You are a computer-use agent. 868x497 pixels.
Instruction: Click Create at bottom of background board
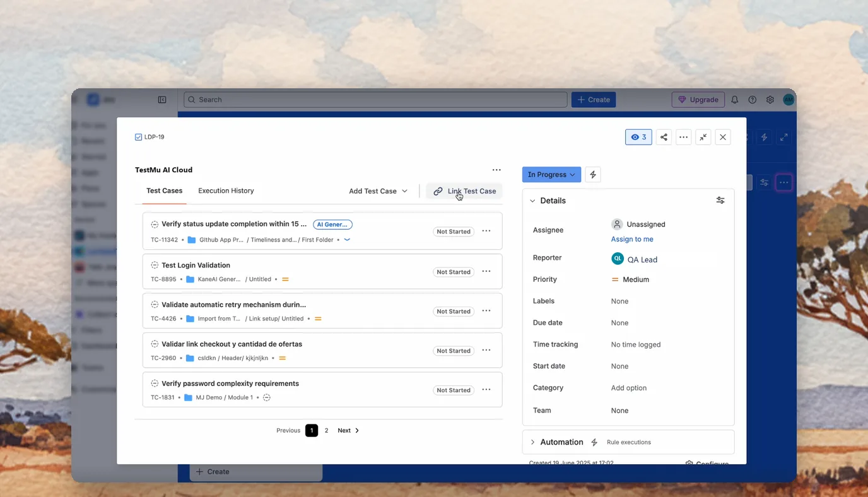click(x=255, y=471)
